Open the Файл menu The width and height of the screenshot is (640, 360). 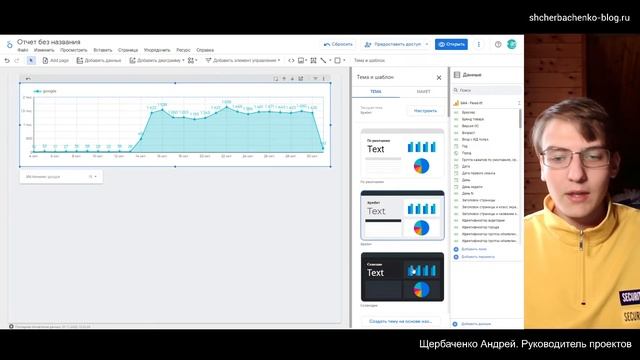point(23,50)
